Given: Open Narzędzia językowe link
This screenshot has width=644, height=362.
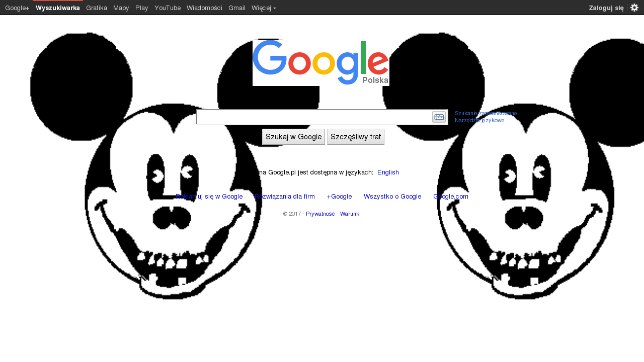Looking at the screenshot, I should coord(479,120).
